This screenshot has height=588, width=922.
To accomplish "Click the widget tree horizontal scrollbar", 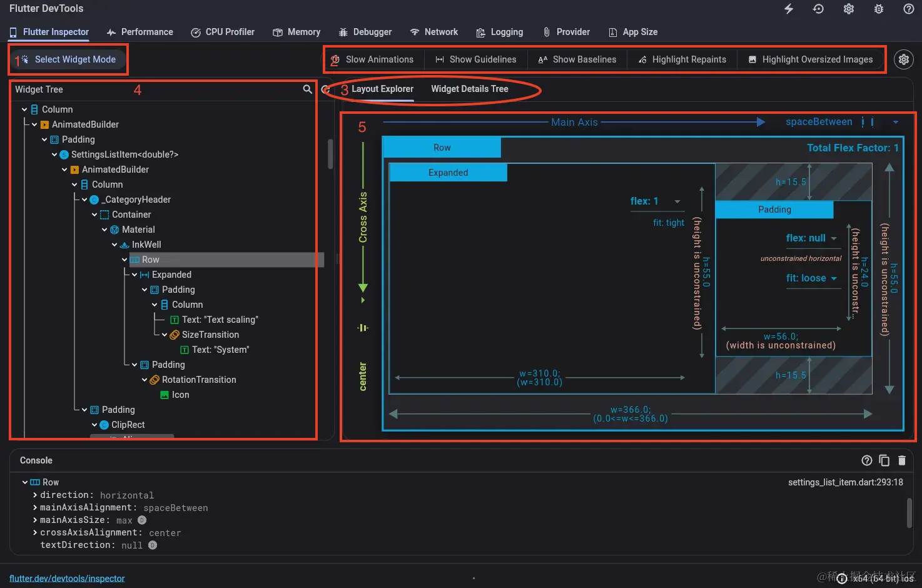I will coord(132,436).
